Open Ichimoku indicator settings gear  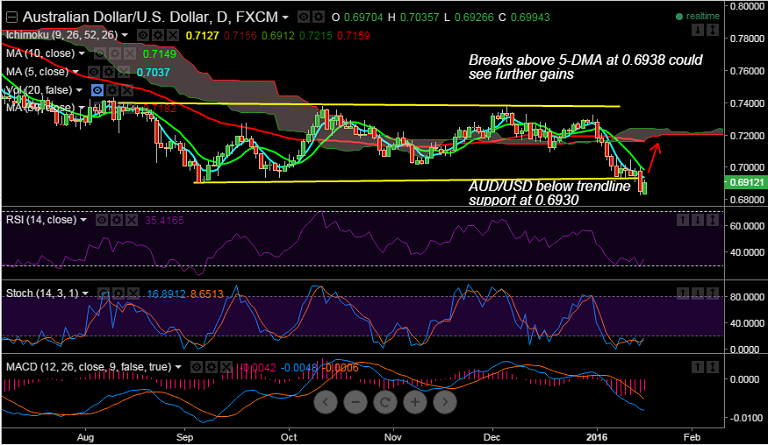(158, 35)
